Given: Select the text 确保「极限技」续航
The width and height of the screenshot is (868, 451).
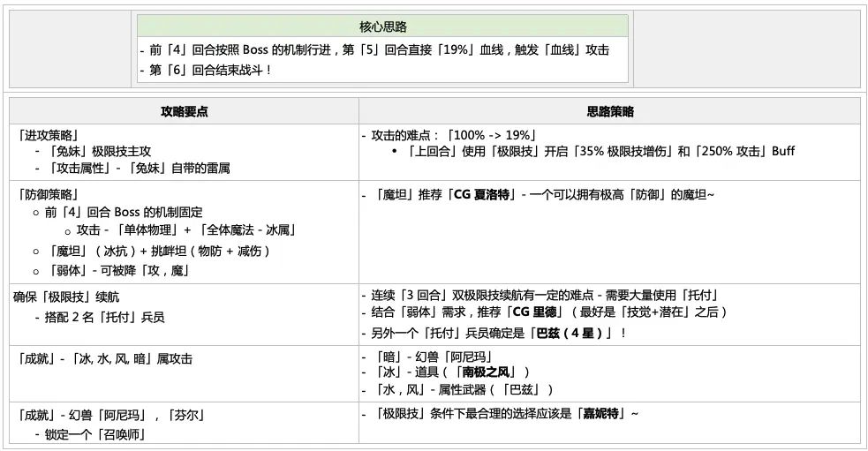Looking at the screenshot, I should click(x=66, y=297).
